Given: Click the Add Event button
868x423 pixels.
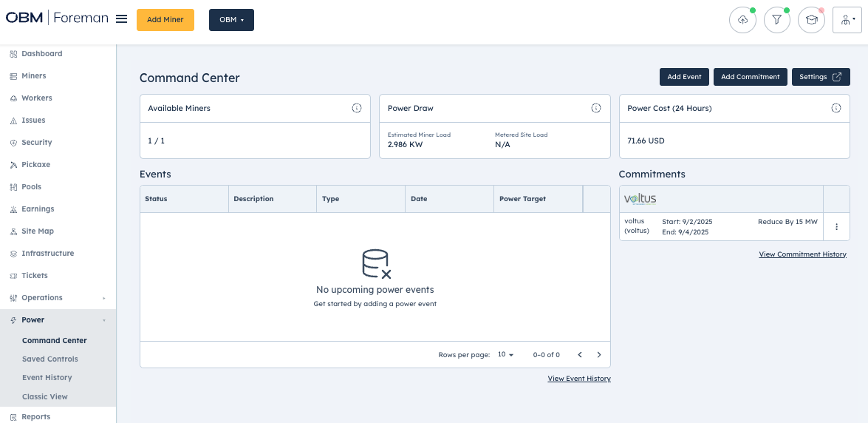Looking at the screenshot, I should pyautogui.click(x=684, y=77).
